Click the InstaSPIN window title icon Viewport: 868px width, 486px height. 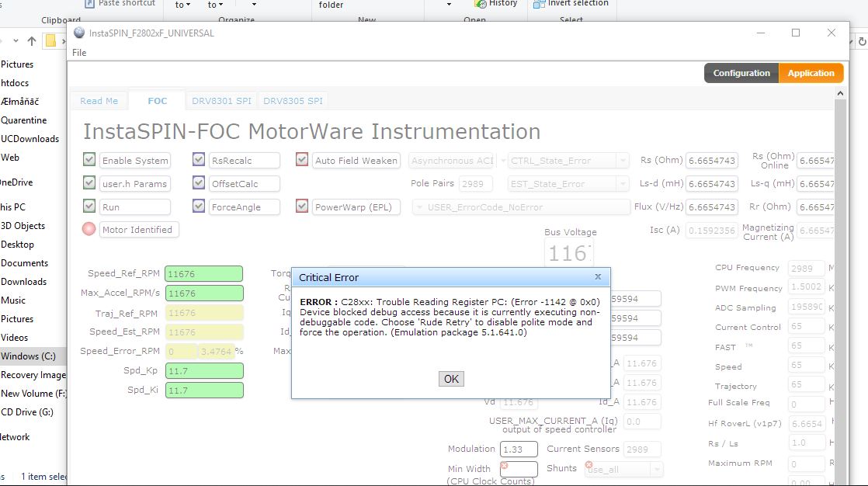(79, 33)
